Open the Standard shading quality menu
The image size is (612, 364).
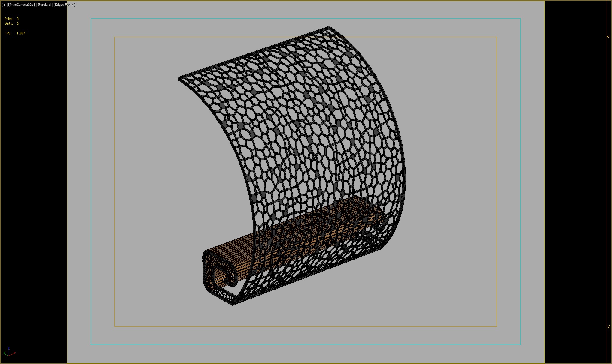(x=44, y=5)
